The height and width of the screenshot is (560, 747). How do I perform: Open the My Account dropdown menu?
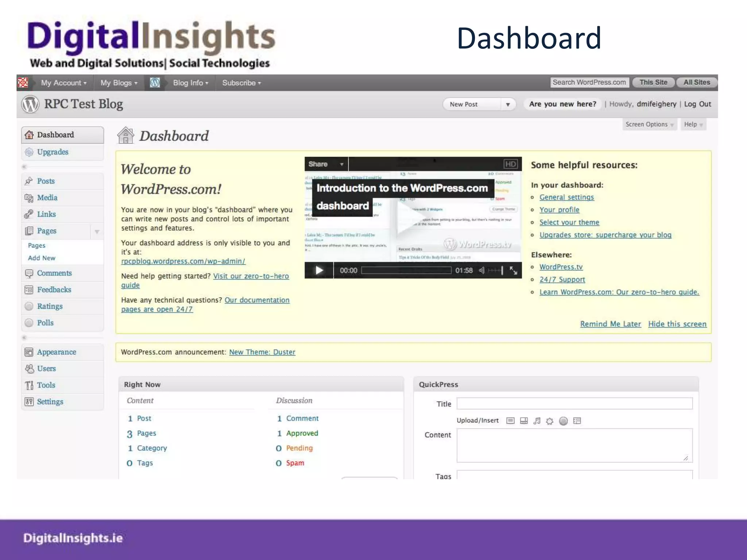[63, 83]
